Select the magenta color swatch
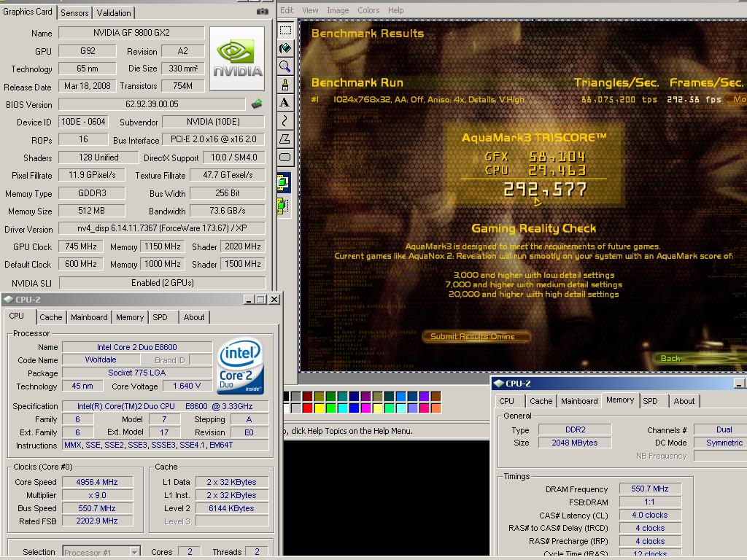The width and height of the screenshot is (747, 560). click(366, 408)
